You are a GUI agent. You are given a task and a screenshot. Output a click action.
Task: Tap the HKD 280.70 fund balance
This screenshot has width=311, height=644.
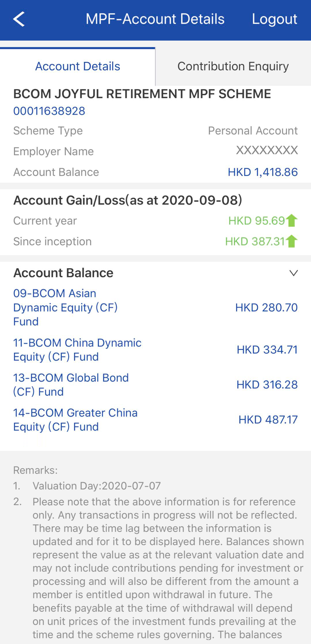tap(266, 308)
